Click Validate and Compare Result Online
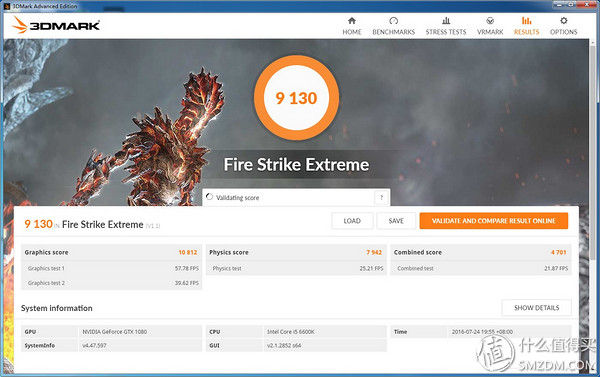600x377 pixels. (494, 221)
